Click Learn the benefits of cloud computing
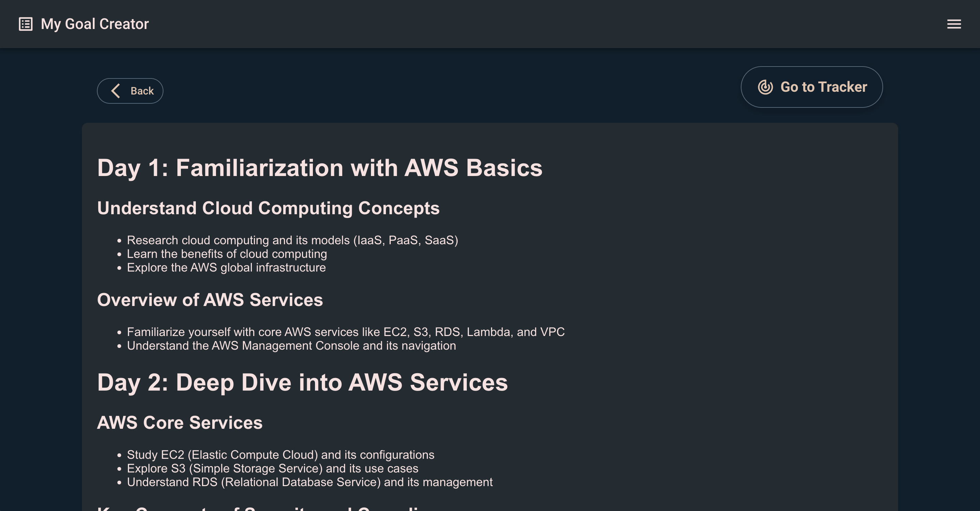The width and height of the screenshot is (980, 511). click(227, 254)
